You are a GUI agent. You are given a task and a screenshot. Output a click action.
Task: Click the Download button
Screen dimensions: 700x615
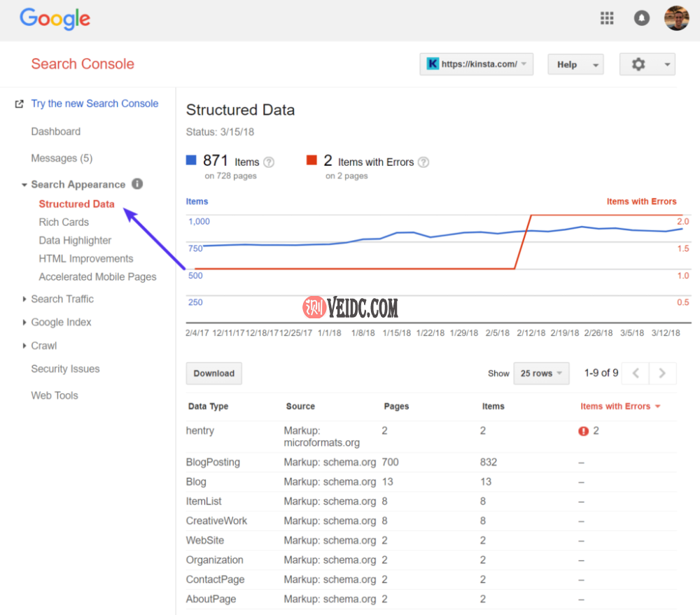coord(213,373)
